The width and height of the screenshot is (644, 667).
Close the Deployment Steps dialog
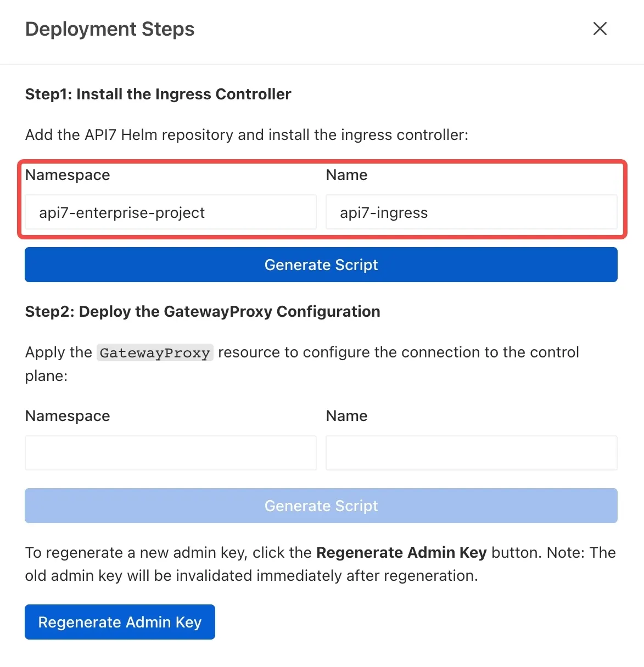(600, 29)
